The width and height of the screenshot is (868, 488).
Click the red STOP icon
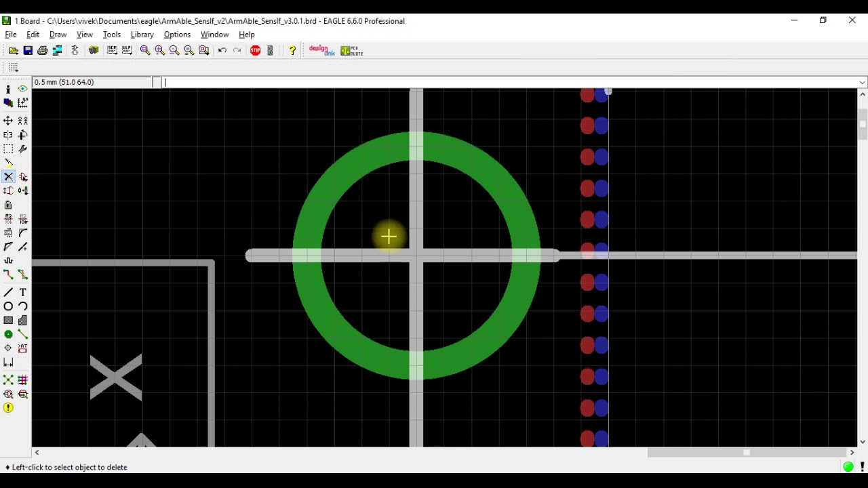pyautogui.click(x=256, y=51)
